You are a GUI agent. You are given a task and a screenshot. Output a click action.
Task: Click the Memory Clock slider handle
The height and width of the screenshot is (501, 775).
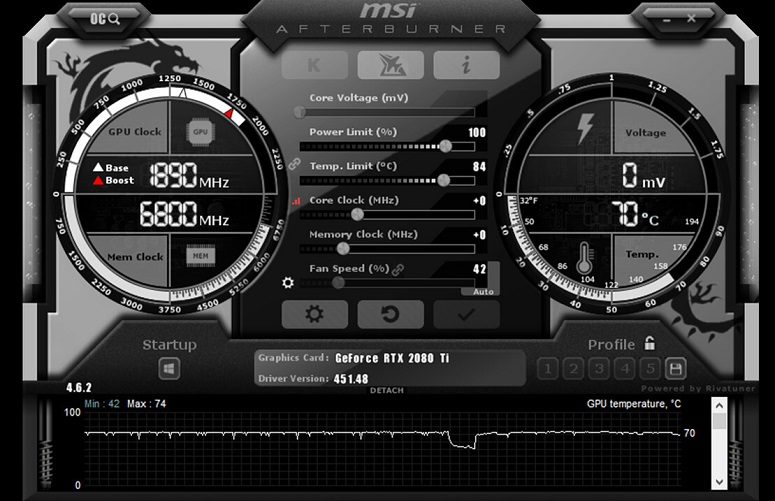pyautogui.click(x=343, y=248)
